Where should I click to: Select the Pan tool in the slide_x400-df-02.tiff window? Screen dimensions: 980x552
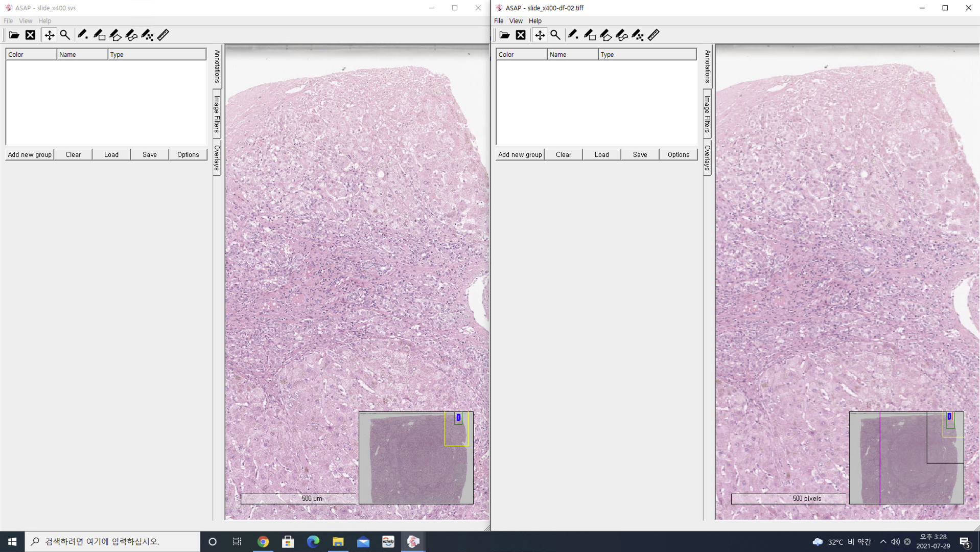click(x=540, y=35)
